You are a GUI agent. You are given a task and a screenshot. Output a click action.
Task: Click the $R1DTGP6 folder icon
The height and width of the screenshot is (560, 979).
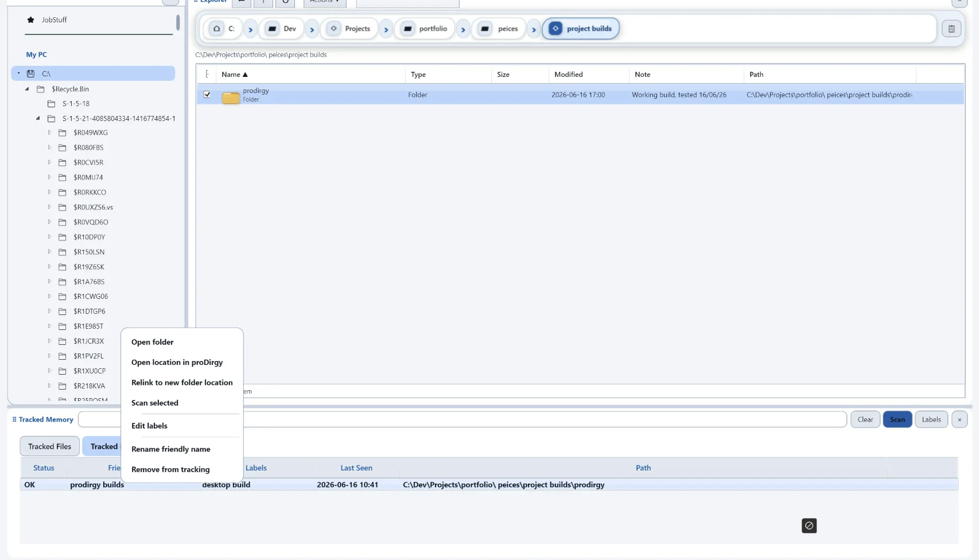(x=63, y=312)
